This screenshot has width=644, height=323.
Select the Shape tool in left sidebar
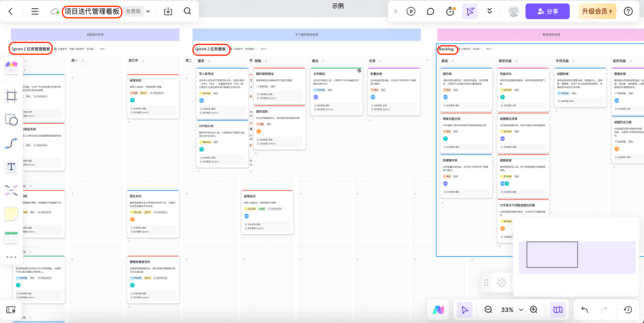coord(11,120)
